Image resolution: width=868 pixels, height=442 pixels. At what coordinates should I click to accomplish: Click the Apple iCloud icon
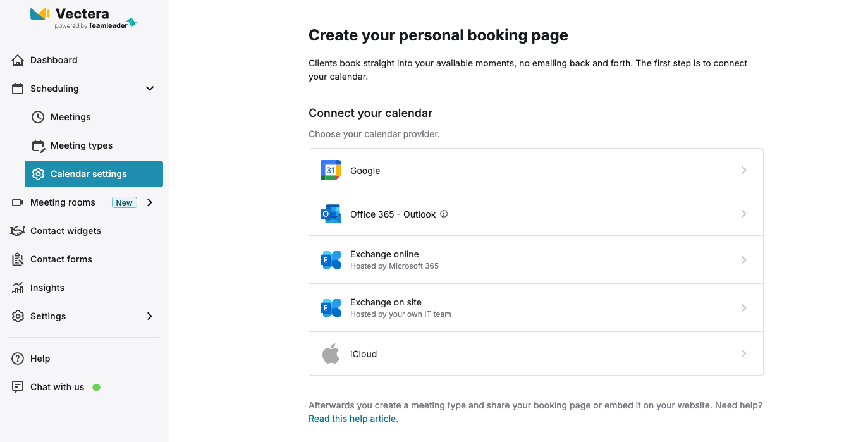331,353
